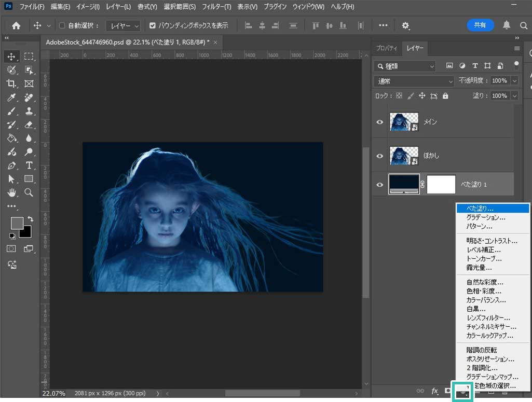Select the Move tool in the toolbar
This screenshot has height=402, width=532.
pos(11,56)
